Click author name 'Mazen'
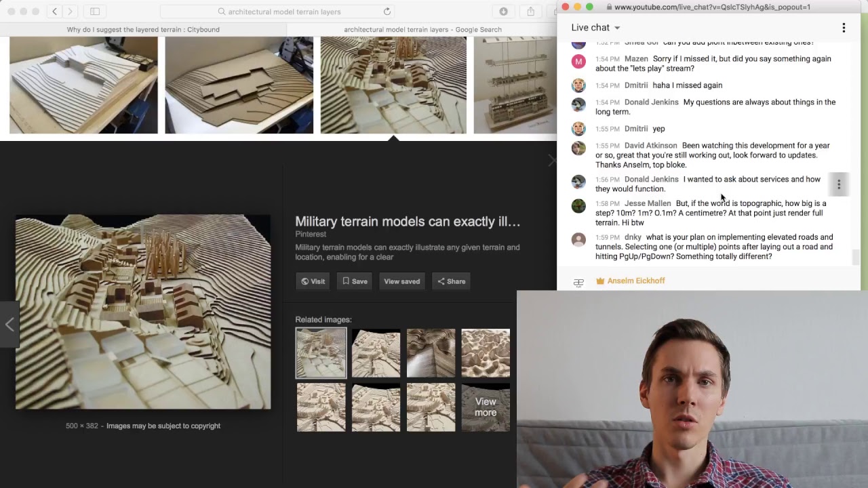Image resolution: width=868 pixels, height=488 pixels. pos(636,59)
